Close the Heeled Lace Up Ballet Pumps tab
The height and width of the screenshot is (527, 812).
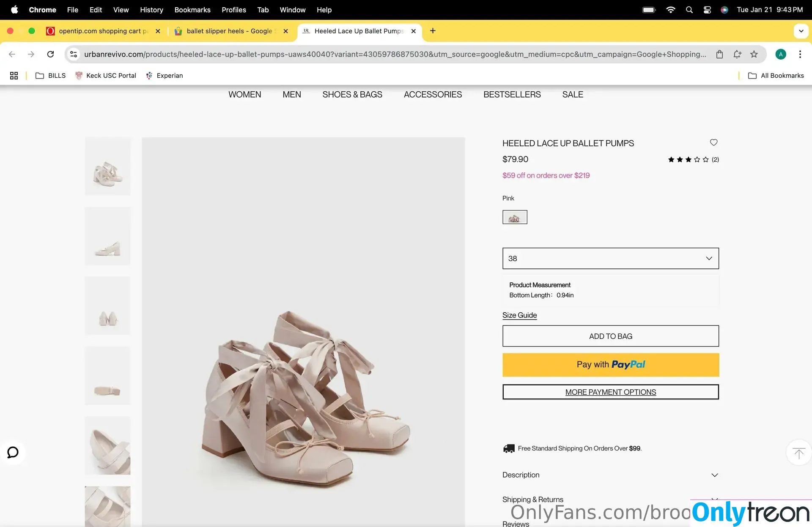(x=413, y=31)
